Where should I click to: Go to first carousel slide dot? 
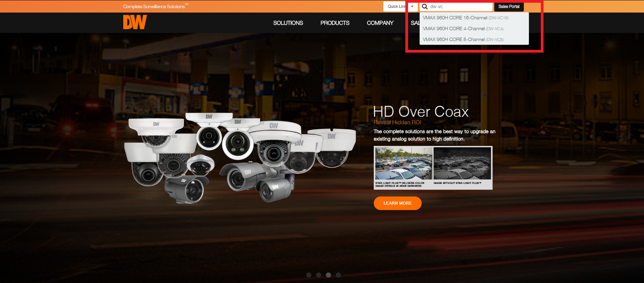[309, 275]
